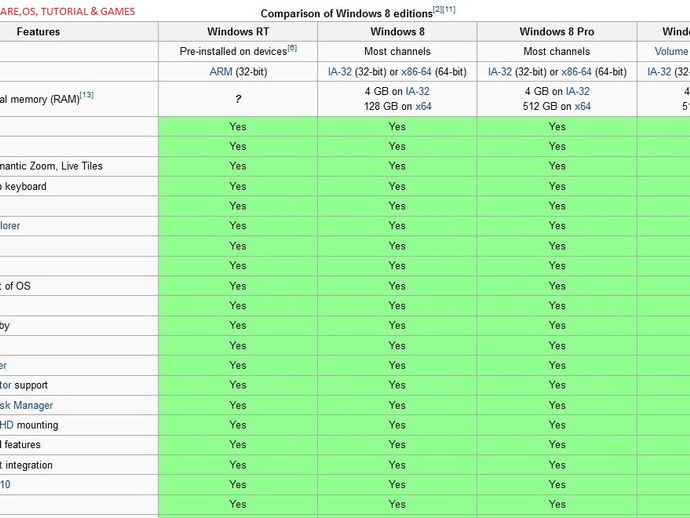Screen dimensions: 690x518
Task: Click the 'Windows 8' column header
Action: 397,32
